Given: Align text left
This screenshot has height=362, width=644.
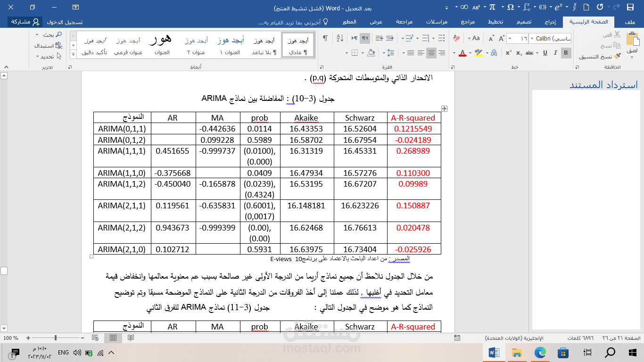Looking at the screenshot, I should [x=421, y=53].
